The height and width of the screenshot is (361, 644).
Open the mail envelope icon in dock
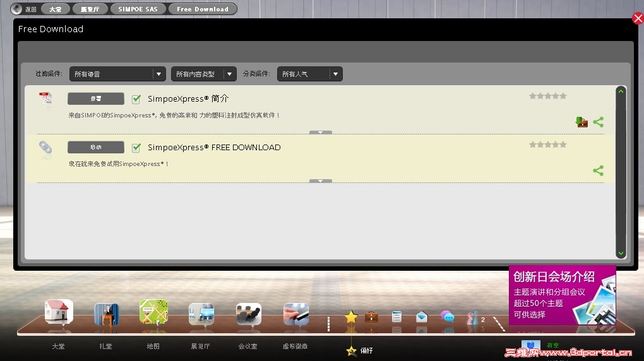pos(422,317)
